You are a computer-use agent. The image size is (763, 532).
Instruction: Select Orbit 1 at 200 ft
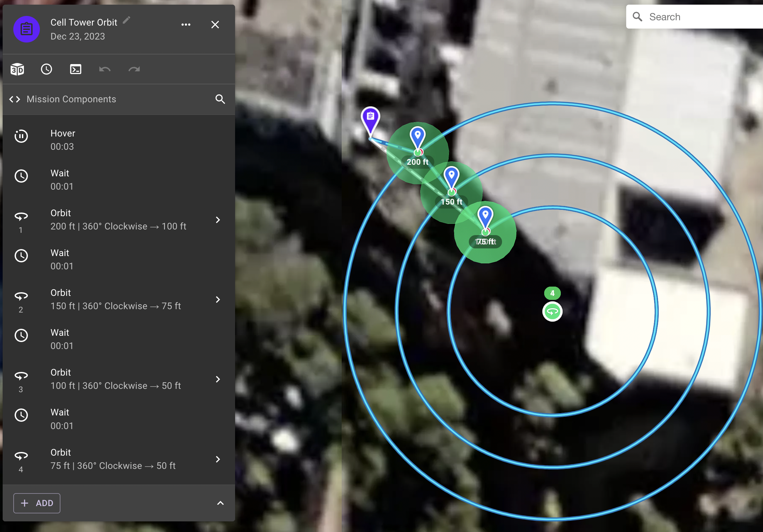click(119, 220)
